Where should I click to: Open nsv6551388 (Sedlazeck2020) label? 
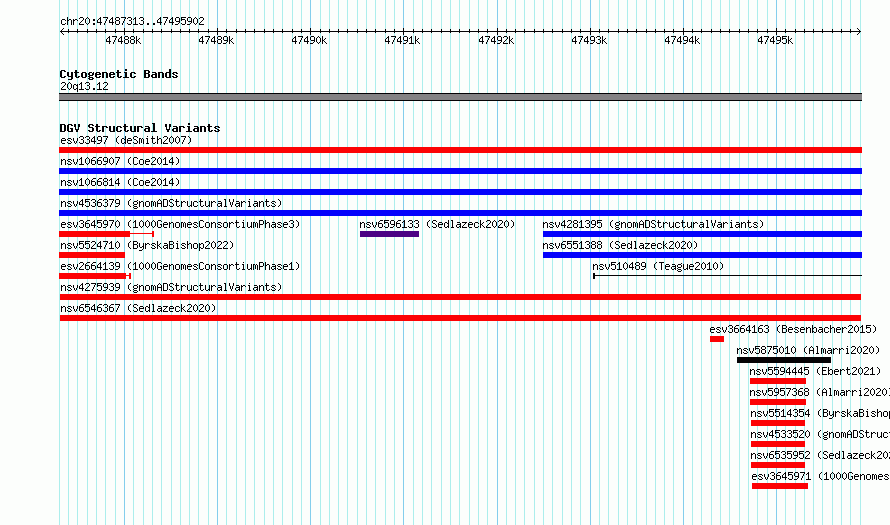[620, 245]
